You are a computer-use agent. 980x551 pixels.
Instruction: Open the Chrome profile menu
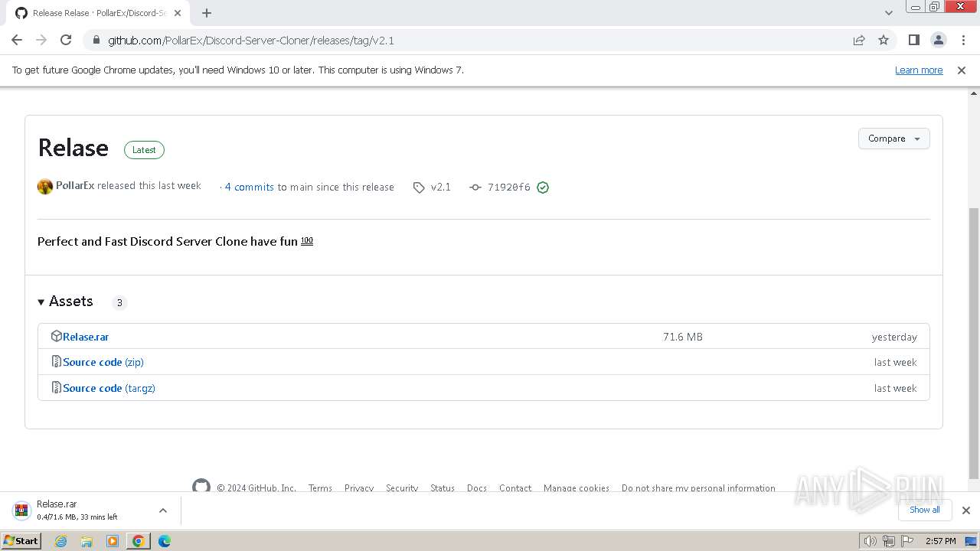coord(939,40)
